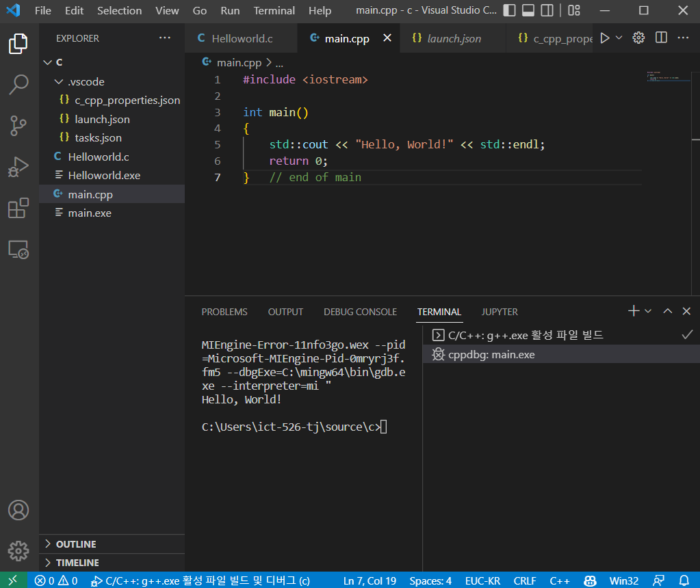Open the Helloworld.c editor tab
The width and height of the screenshot is (700, 588).
[244, 38]
